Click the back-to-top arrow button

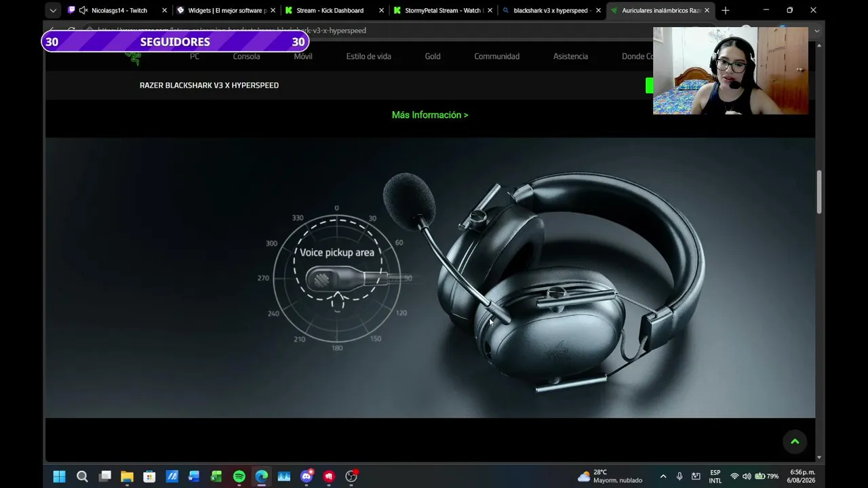pyautogui.click(x=795, y=442)
